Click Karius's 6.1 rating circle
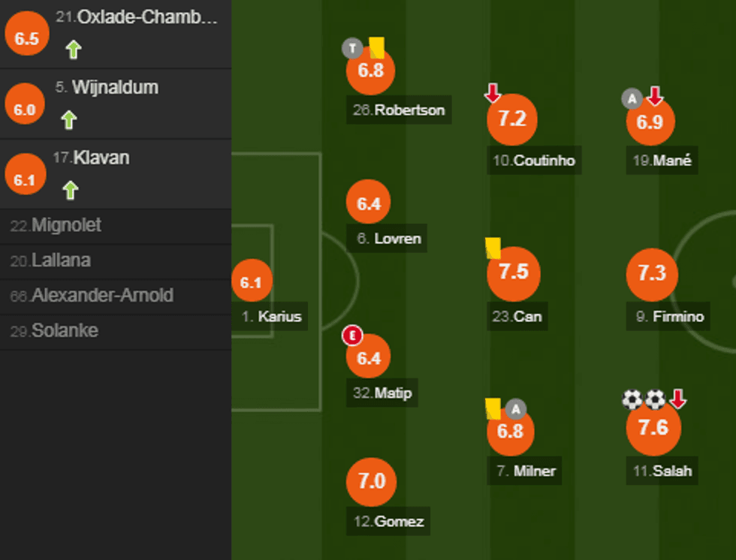Viewport: 736px width, 560px height. coord(251,282)
